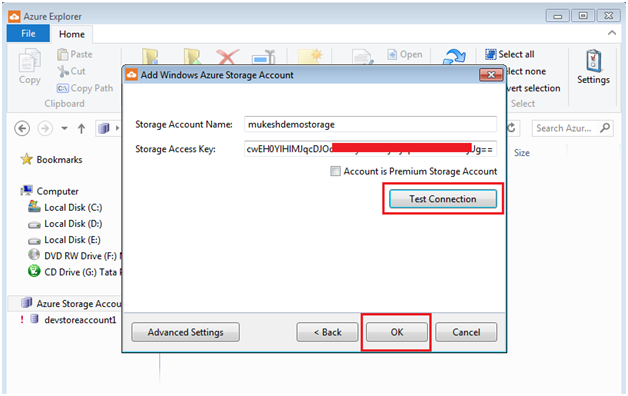This screenshot has height=396, width=628.
Task: Click the address bar storage icon
Action: coord(104,129)
